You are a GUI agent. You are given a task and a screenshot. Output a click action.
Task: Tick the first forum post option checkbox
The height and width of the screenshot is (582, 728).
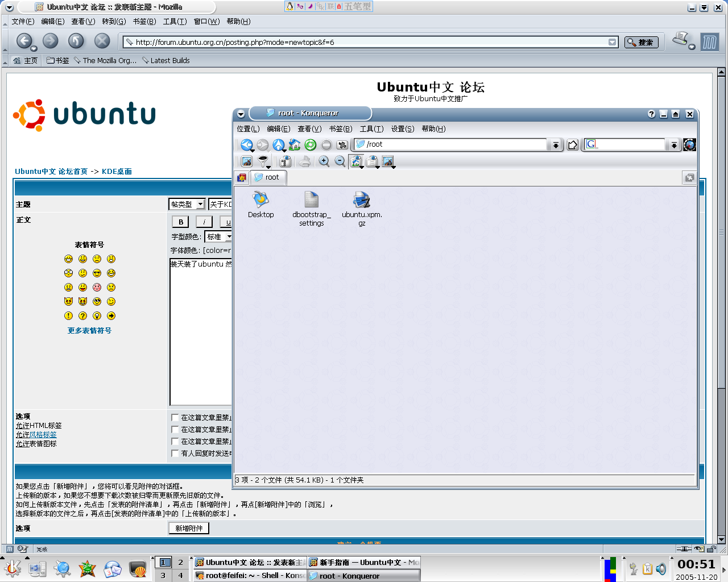175,418
